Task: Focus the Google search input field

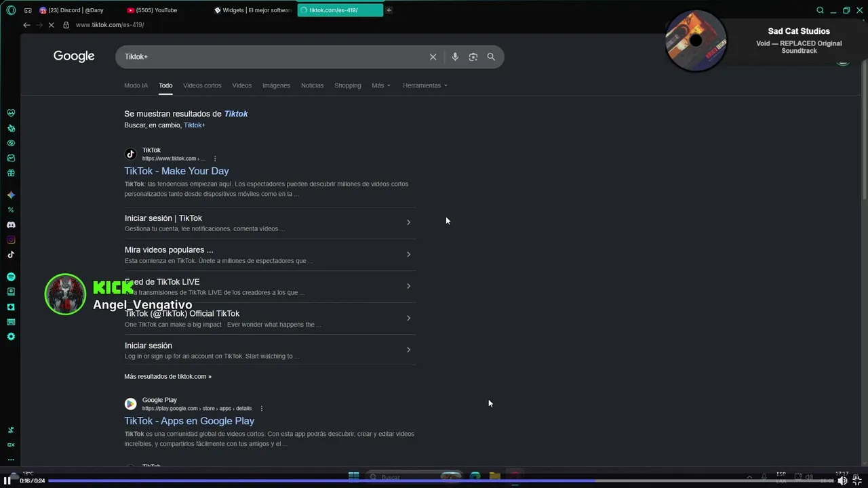Action: pyautogui.click(x=271, y=57)
